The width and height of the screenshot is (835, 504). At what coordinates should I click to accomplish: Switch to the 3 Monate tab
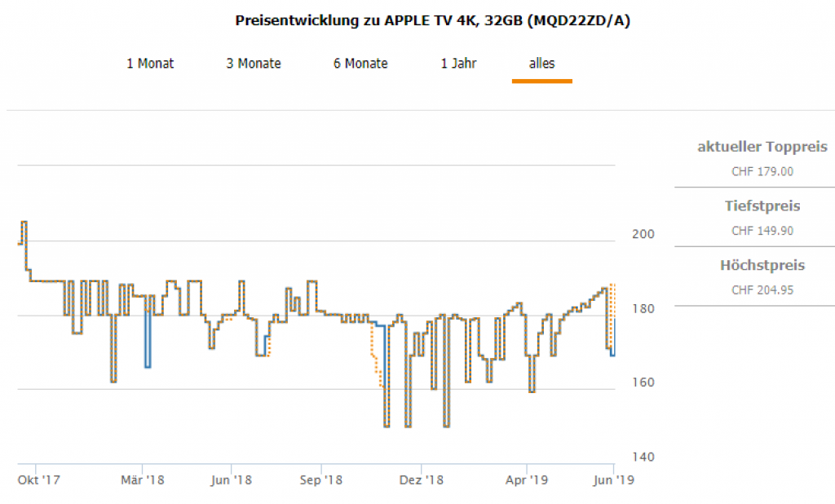254,64
